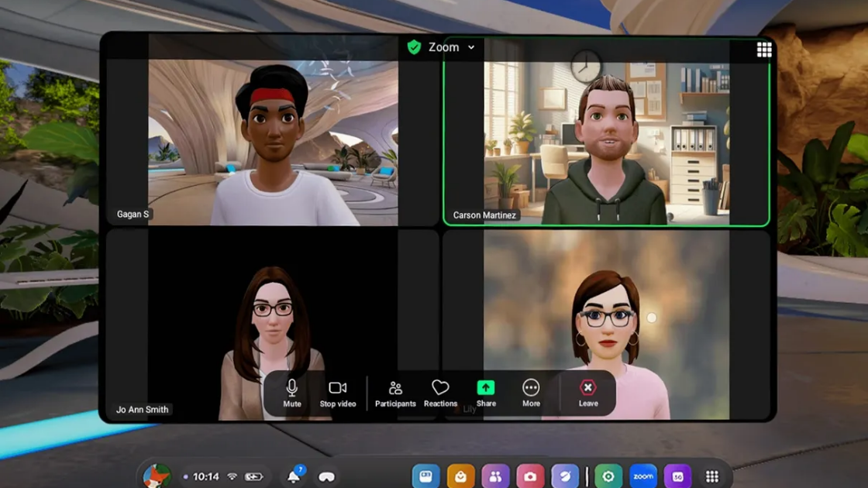Open the purple people app in dock
This screenshot has height=488, width=868.
pos(495,476)
